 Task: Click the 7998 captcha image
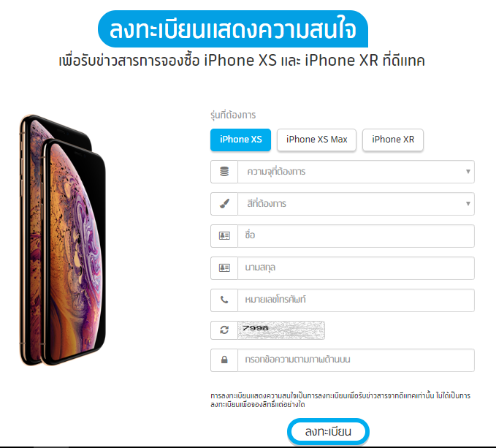coord(281,330)
